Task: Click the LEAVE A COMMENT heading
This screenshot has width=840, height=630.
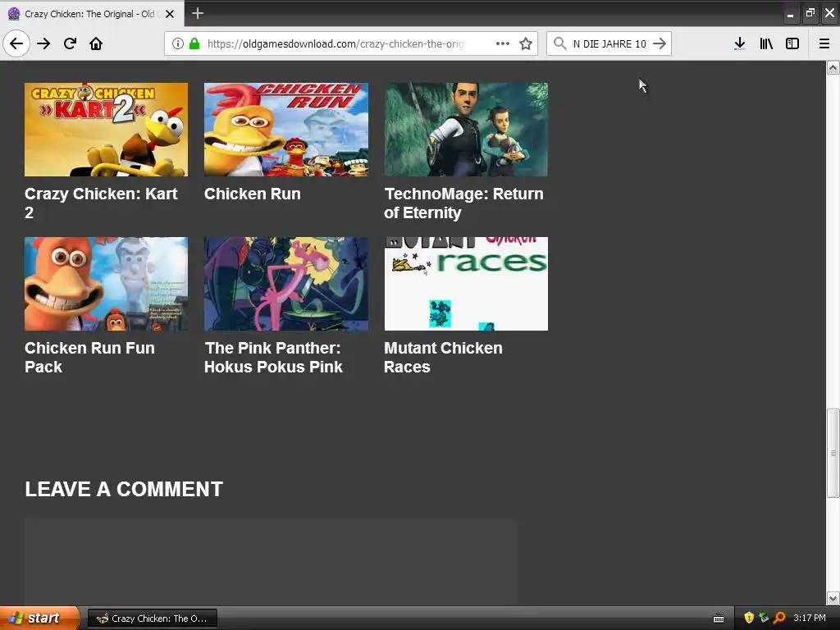Action: click(x=125, y=489)
